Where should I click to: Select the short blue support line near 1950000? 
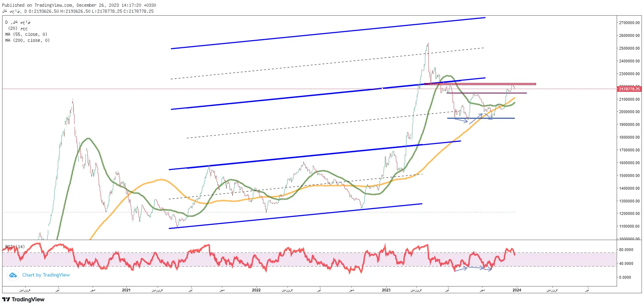pyautogui.click(x=481, y=118)
